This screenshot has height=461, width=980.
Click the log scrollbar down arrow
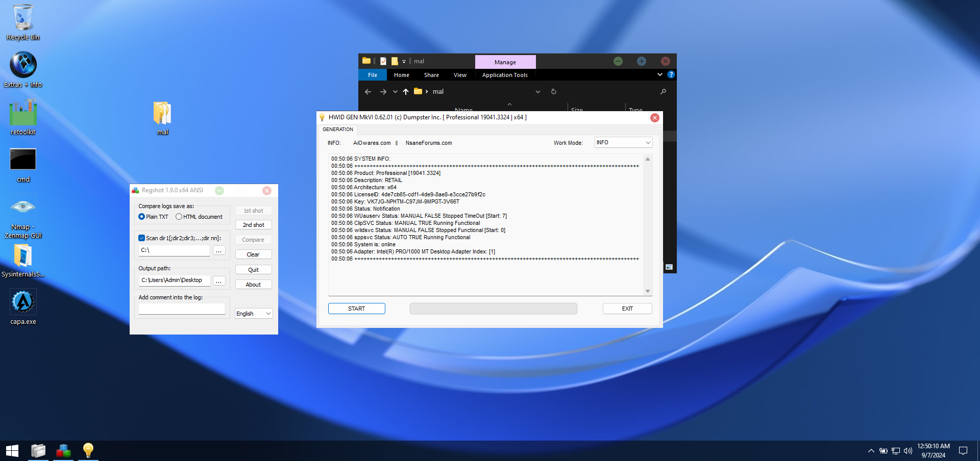point(648,291)
